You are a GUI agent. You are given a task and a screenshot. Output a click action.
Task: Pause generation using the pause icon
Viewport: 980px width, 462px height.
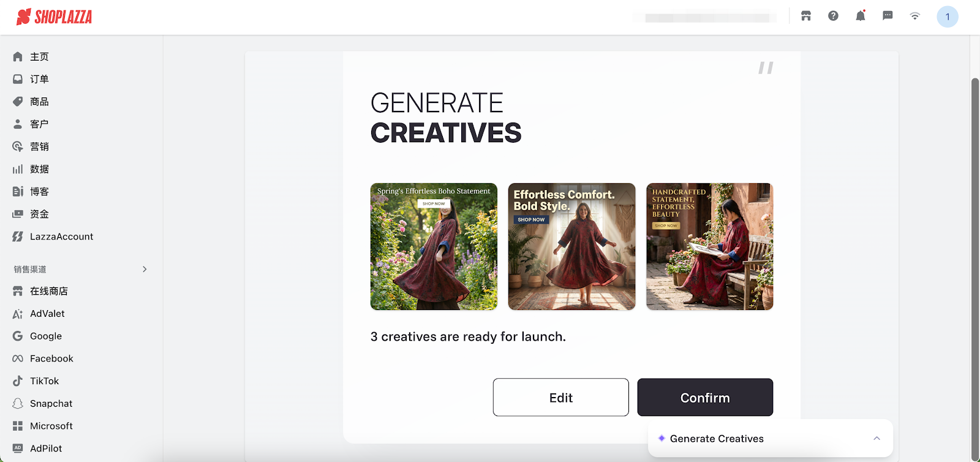[766, 67]
